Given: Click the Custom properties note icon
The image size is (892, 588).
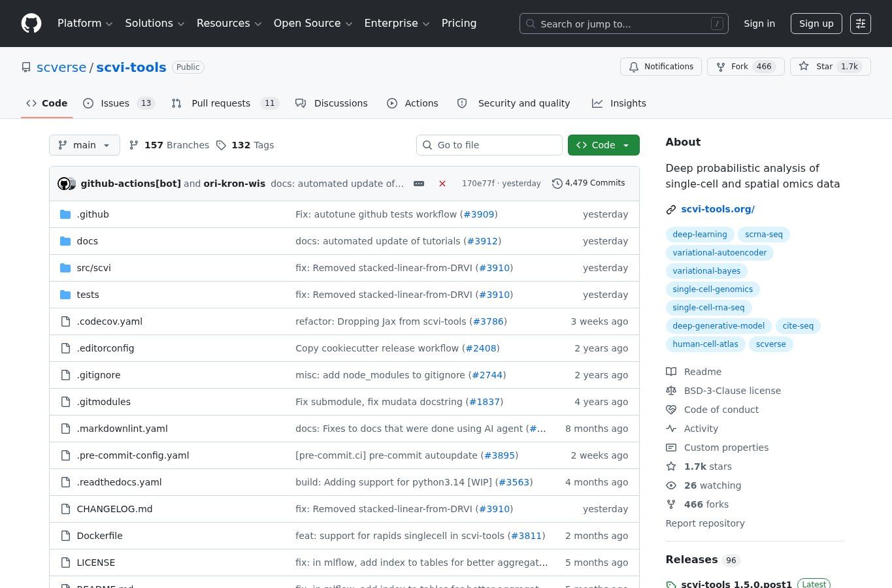Looking at the screenshot, I should pyautogui.click(x=671, y=448).
